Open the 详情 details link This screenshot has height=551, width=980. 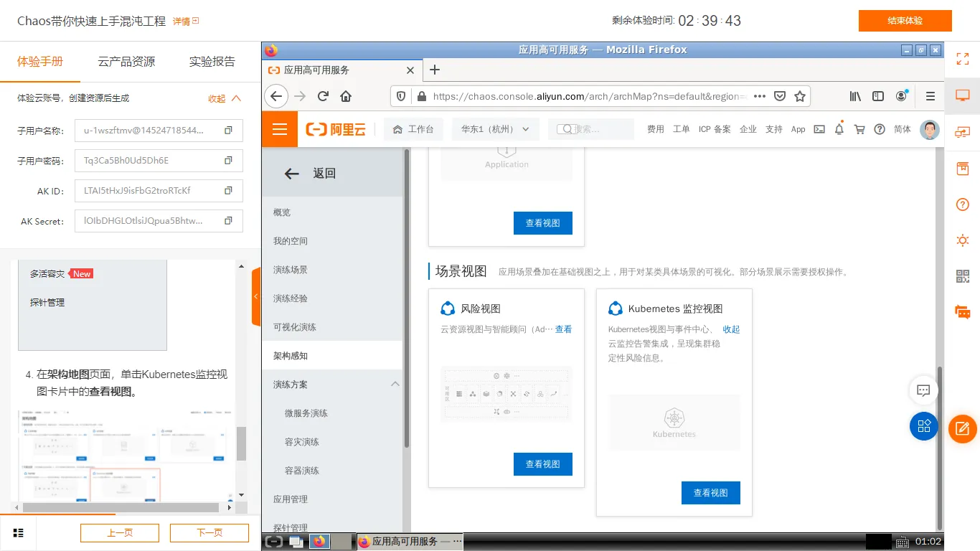[x=186, y=22]
